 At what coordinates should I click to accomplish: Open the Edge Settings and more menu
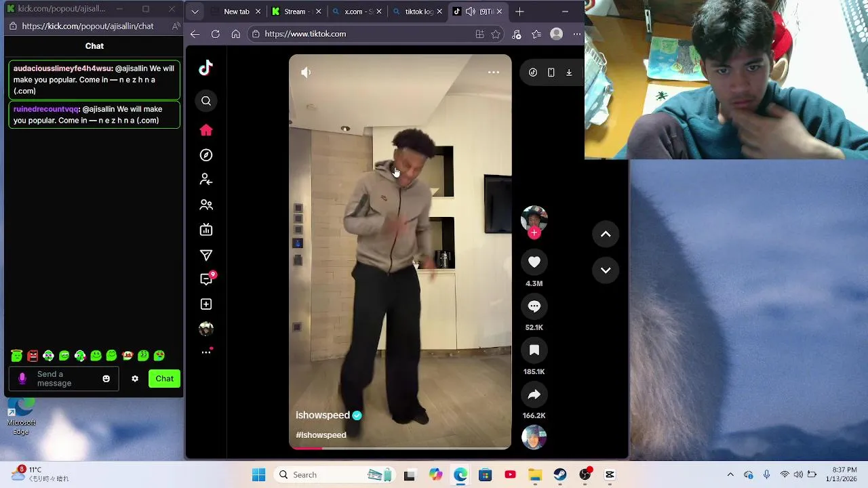pyautogui.click(x=577, y=34)
